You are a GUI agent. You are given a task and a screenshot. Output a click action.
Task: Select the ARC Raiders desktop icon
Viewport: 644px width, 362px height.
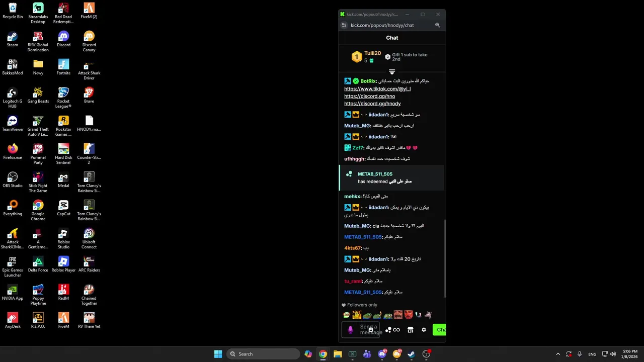click(x=89, y=264)
